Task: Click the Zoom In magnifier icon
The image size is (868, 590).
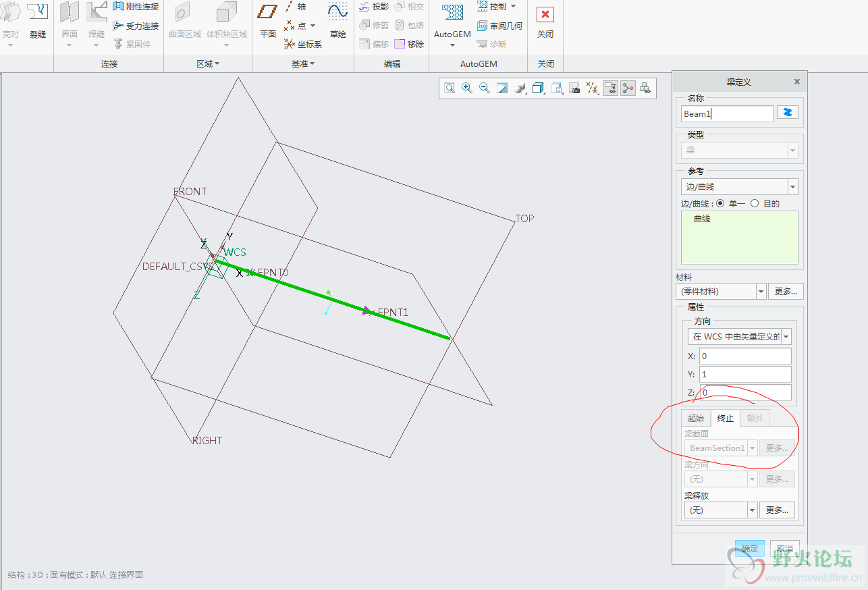Action: point(466,88)
